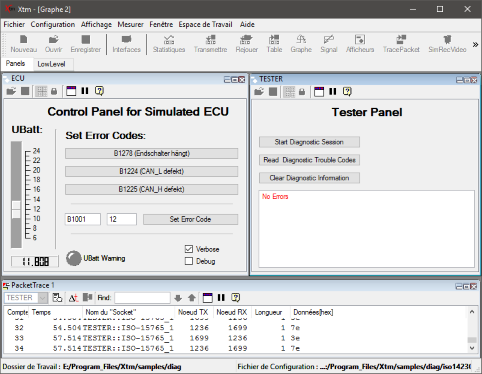
Task: Click the Ouvrir toolbar icon
Action: point(53,44)
